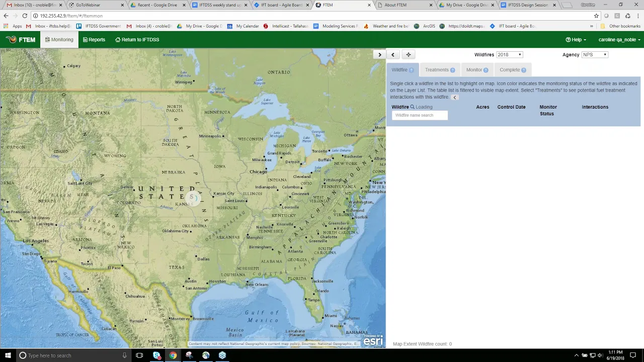Image resolution: width=644 pixels, height=362 pixels.
Task: Open the Reports menu
Action: point(94,40)
